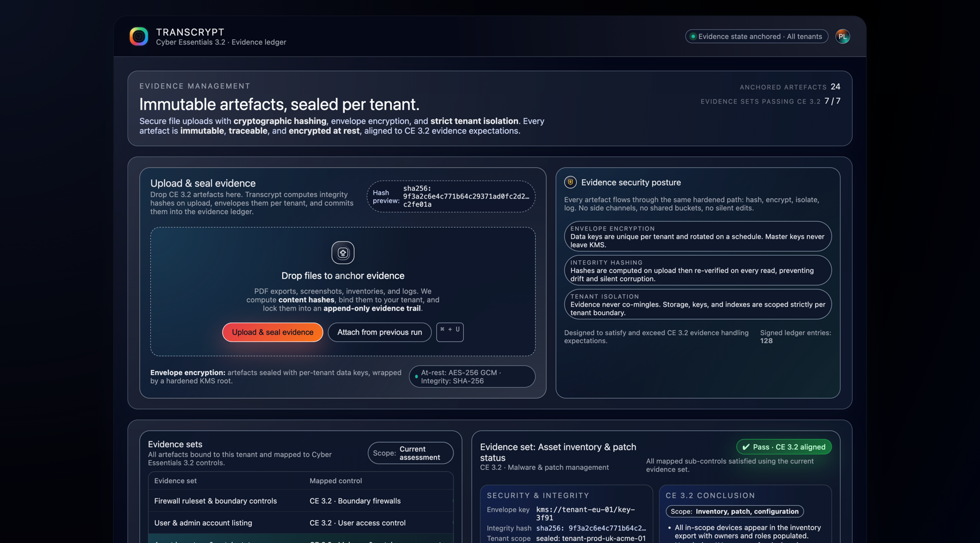The height and width of the screenshot is (543, 980).
Task: Click green status dot in Evidence state anchored
Action: [x=693, y=37]
